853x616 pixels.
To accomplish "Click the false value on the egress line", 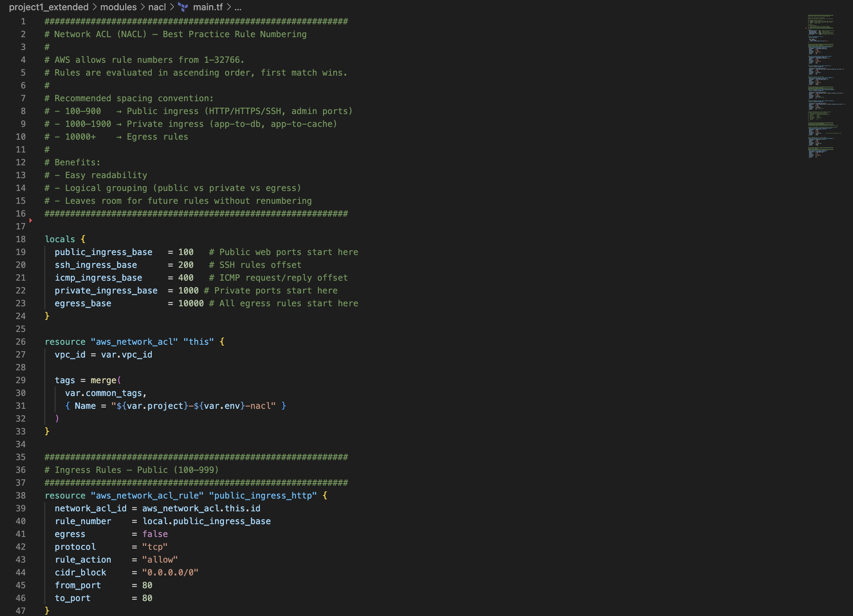I will pyautogui.click(x=155, y=534).
